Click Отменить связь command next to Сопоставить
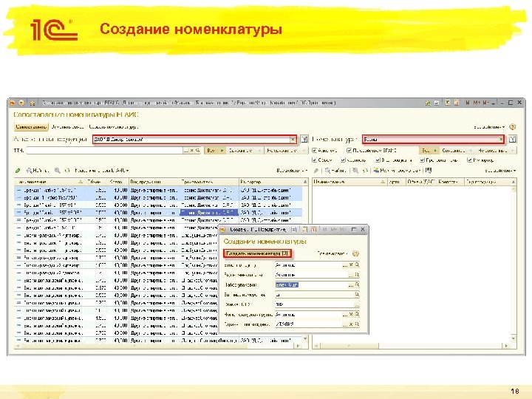Viewport: 532px width, 399px height. tap(67, 127)
